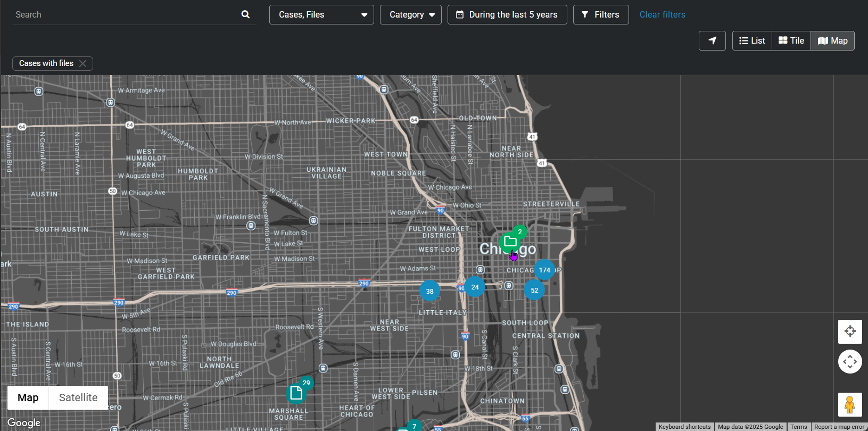Open the Filters panel
Viewport: 868px width, 431px height.
(600, 14)
